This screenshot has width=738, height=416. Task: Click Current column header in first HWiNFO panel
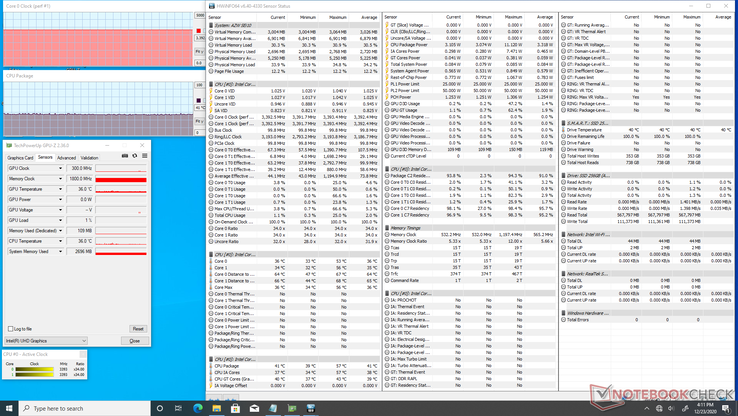[277, 17]
